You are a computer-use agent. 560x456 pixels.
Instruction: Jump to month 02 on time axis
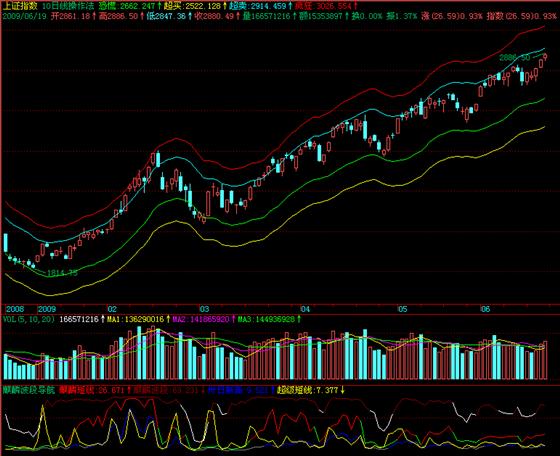click(112, 309)
